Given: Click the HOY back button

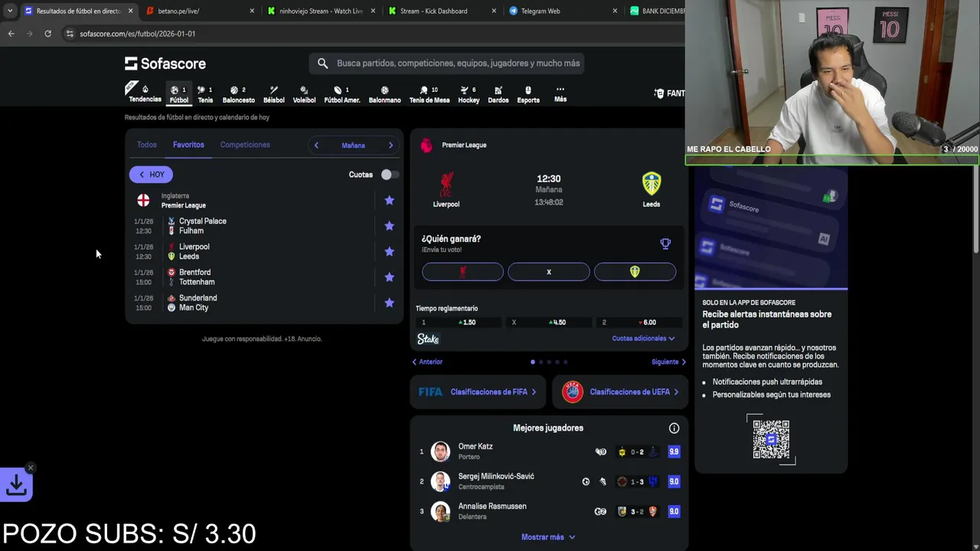Looking at the screenshot, I should 151,174.
